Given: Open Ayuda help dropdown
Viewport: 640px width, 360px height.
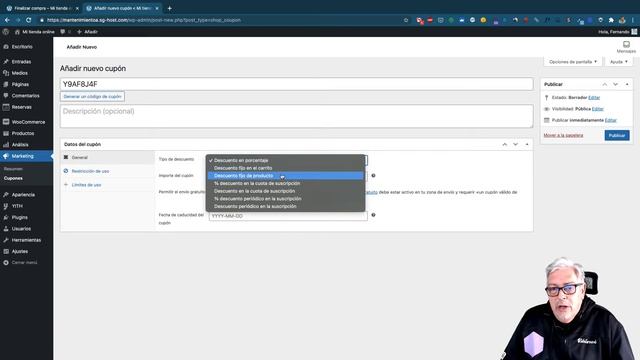Looking at the screenshot, I should coord(619,62).
